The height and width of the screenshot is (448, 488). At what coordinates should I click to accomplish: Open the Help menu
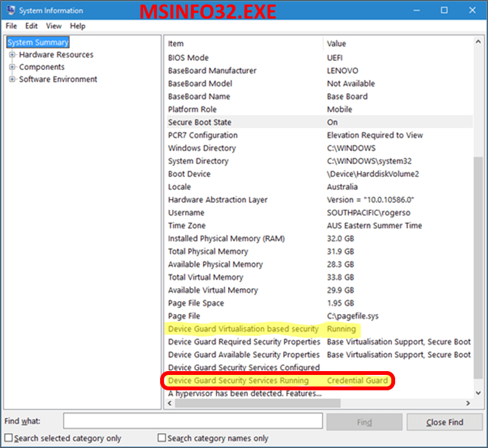[77, 26]
